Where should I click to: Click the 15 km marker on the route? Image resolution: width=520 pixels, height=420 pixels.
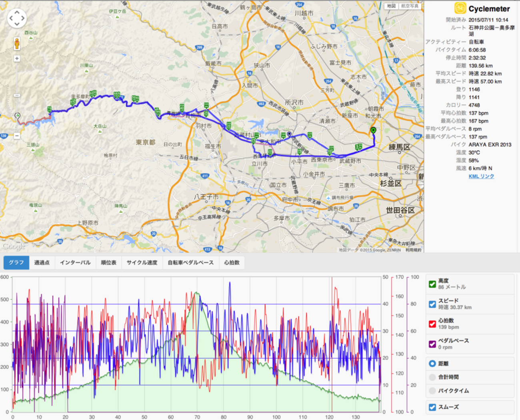pyautogui.click(x=300, y=152)
